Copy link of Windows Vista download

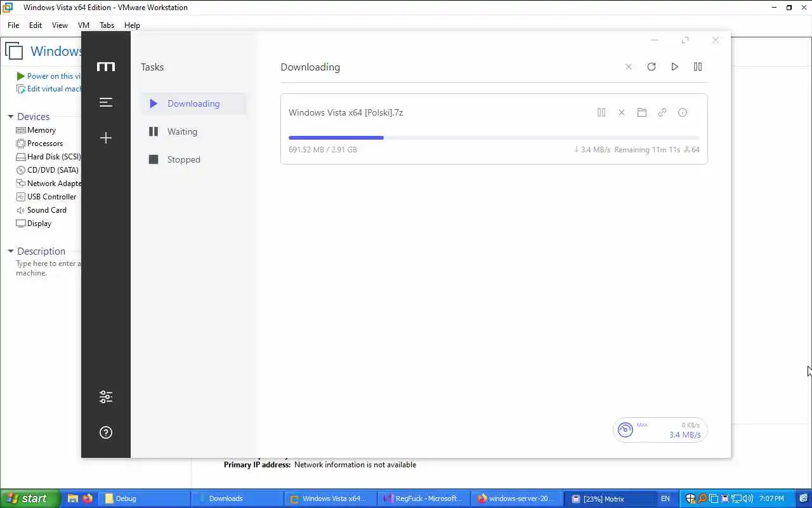[x=662, y=112]
